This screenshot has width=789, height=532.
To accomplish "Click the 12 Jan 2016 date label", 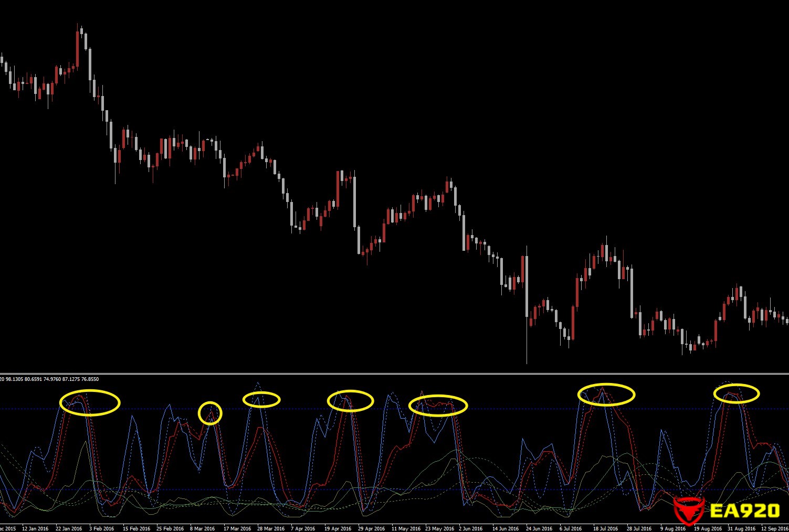I will [x=35, y=528].
